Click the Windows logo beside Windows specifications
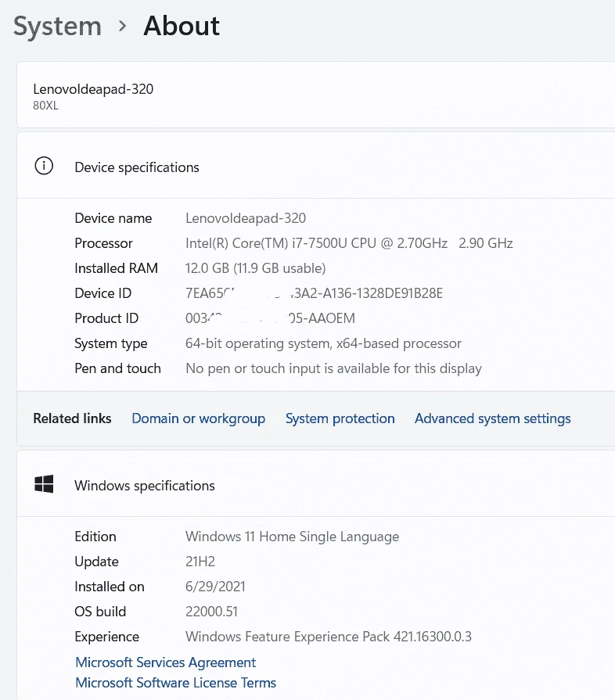This screenshot has width=615, height=700. (x=44, y=484)
